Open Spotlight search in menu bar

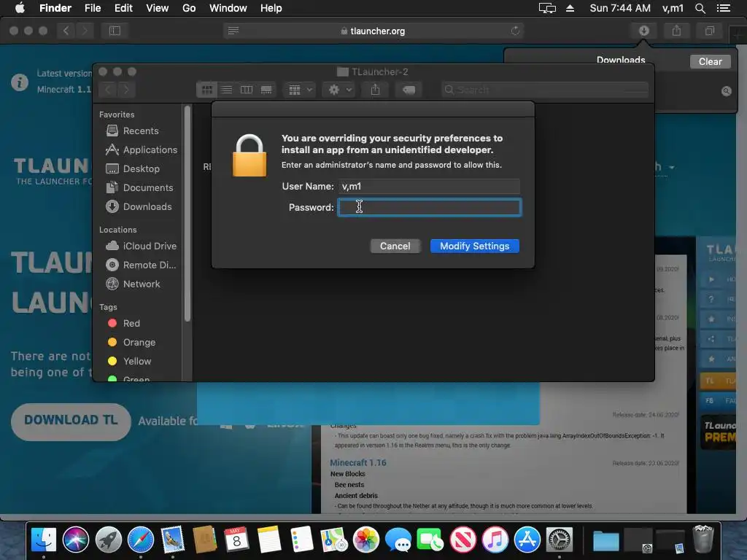point(700,8)
